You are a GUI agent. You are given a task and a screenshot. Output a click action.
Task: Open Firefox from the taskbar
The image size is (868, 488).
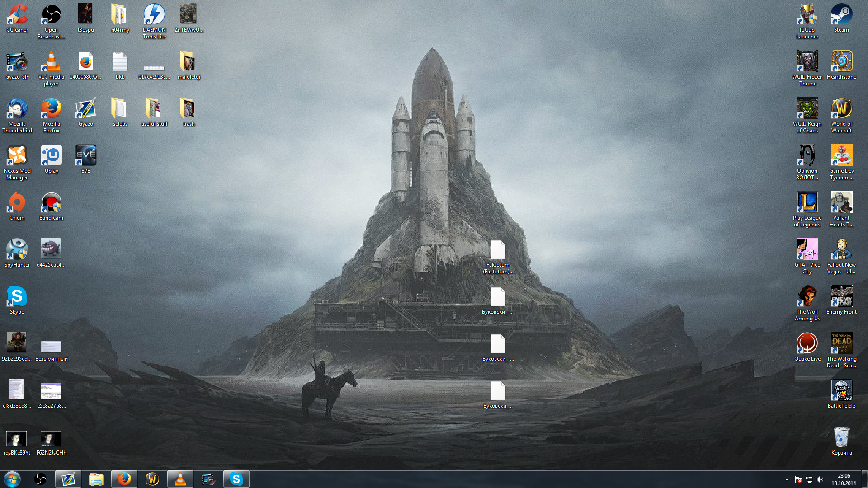pyautogui.click(x=124, y=479)
